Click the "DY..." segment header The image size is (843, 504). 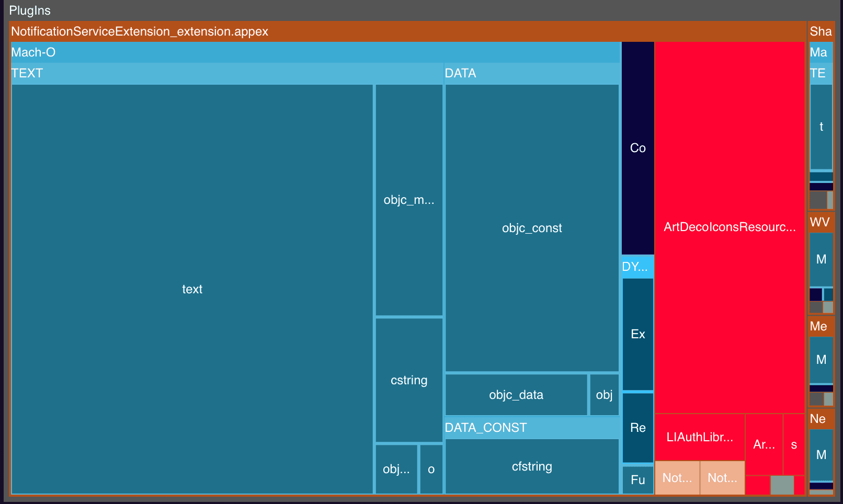tap(635, 267)
